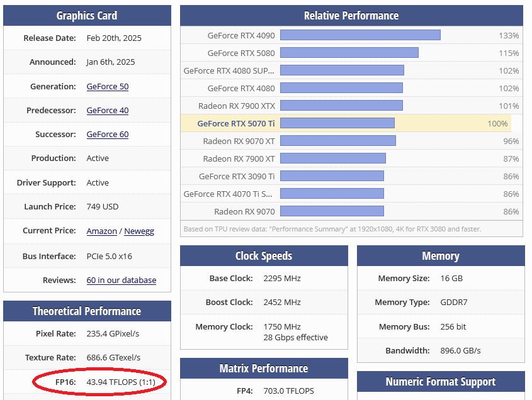The image size is (532, 400).
Task: Click the circled FP16 43.94 TFLOPS value
Action: pos(121,382)
